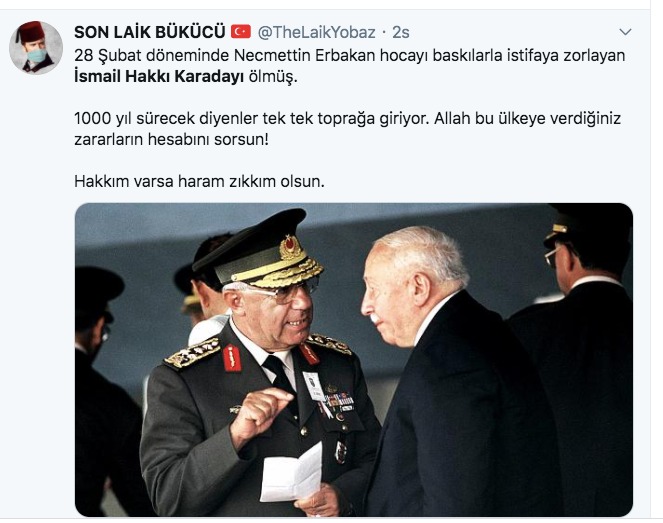Click the blue face mask on avatar

point(37,55)
